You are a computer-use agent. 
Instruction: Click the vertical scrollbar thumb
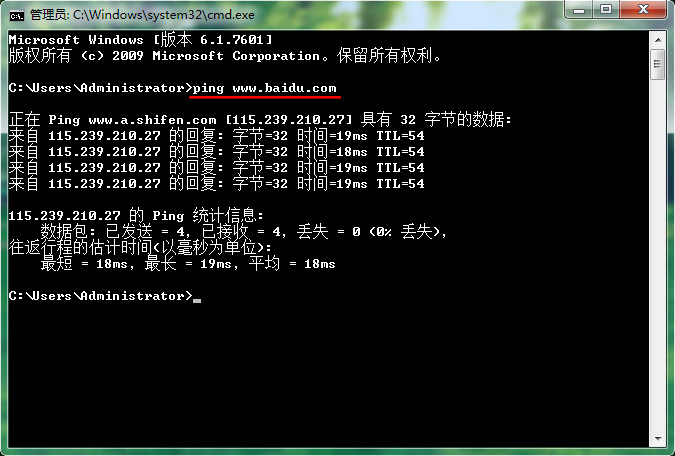[x=658, y=64]
